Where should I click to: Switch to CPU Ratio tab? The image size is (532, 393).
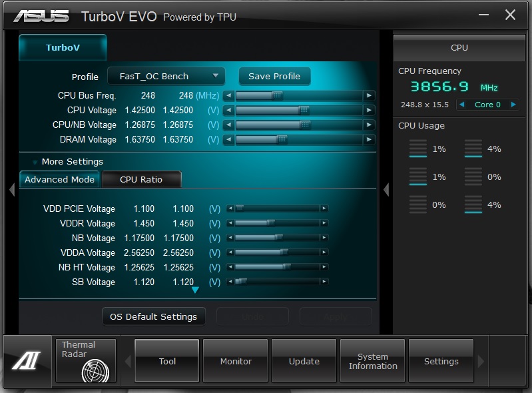pos(141,179)
